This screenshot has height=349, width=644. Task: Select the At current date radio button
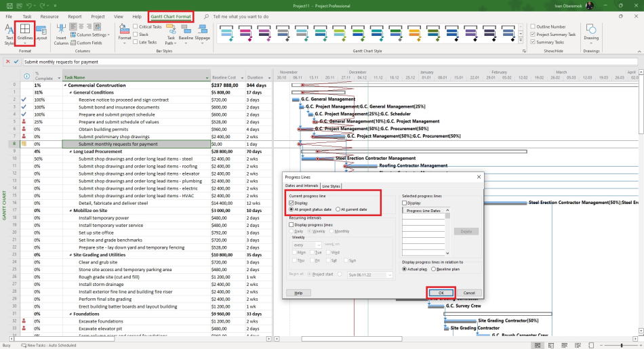338,209
